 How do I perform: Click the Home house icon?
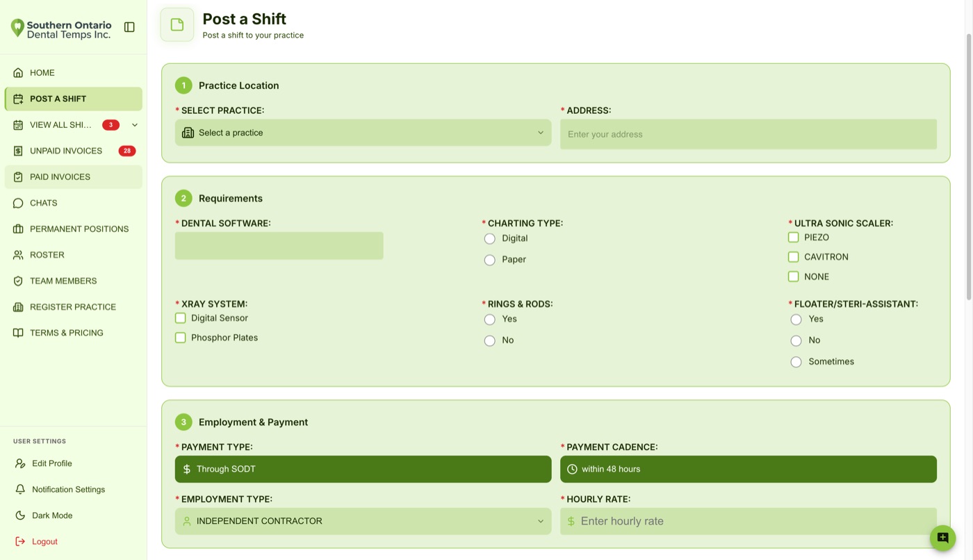pos(18,72)
